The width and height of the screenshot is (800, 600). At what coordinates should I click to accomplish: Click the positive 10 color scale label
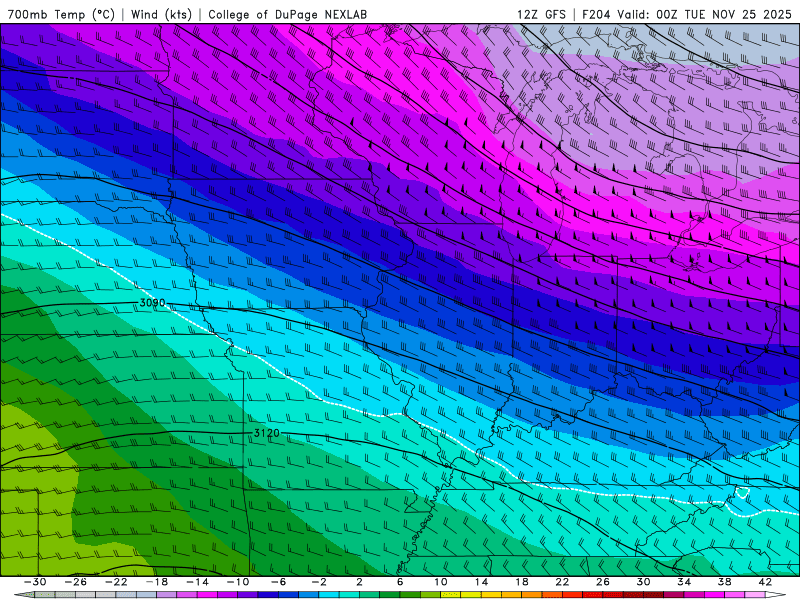pyautogui.click(x=441, y=582)
